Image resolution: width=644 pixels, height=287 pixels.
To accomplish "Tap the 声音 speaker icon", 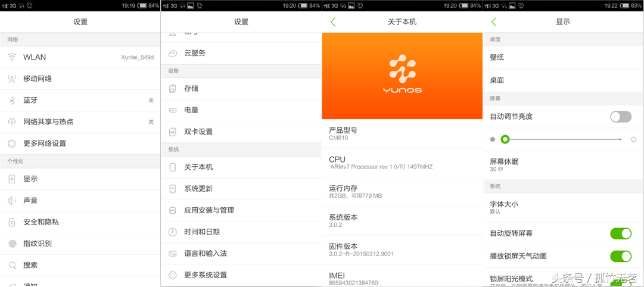I will pos(12,201).
